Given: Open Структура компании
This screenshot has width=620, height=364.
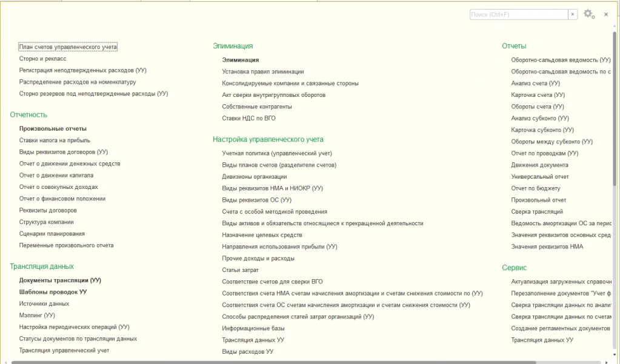Looking at the screenshot, I should click(46, 222).
